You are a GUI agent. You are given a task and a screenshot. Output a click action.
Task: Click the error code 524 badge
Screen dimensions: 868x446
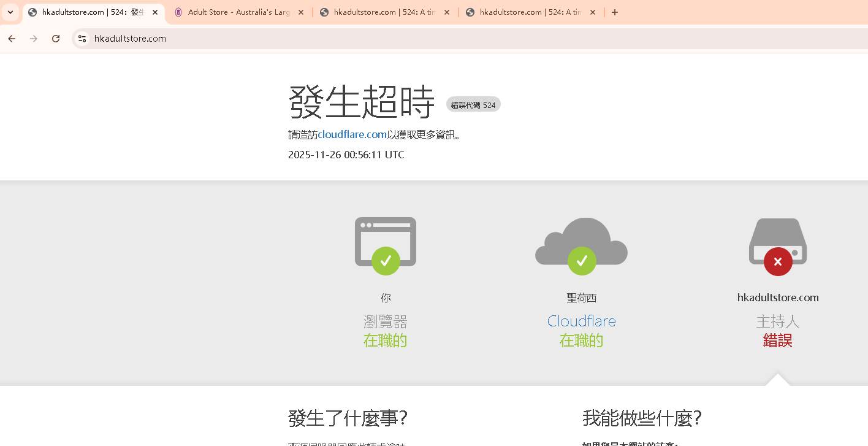coord(473,105)
